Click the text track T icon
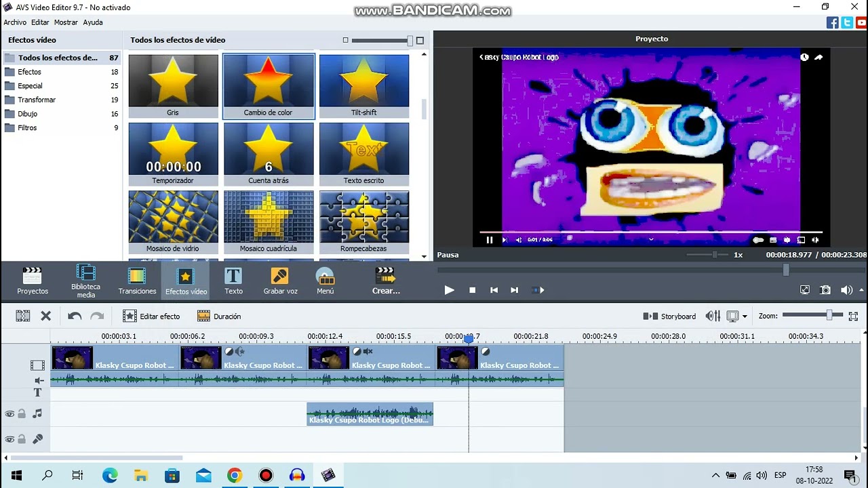This screenshot has height=488, width=868. coord(37,392)
